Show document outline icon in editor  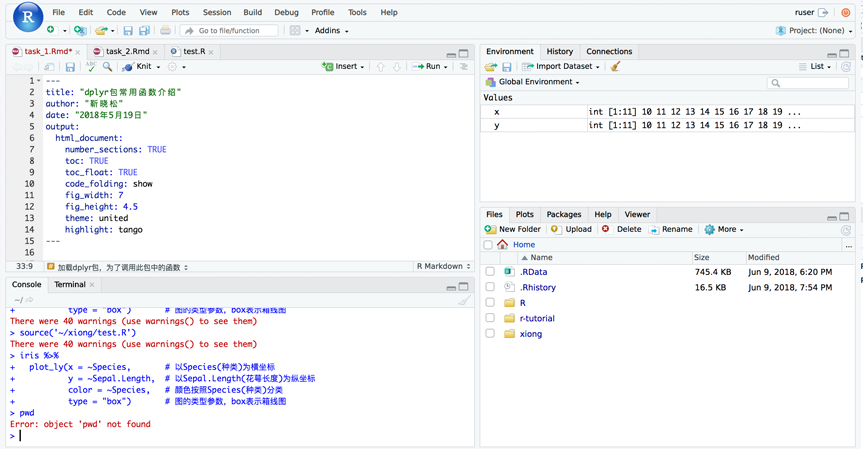point(464,67)
